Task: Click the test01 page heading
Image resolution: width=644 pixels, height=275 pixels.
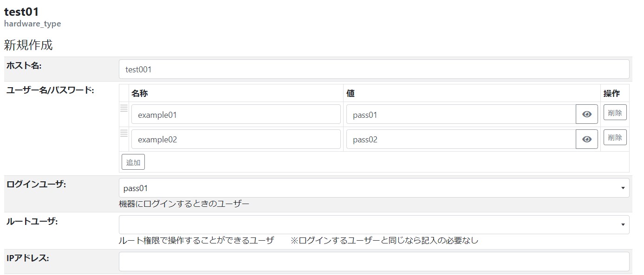Action: point(21,12)
